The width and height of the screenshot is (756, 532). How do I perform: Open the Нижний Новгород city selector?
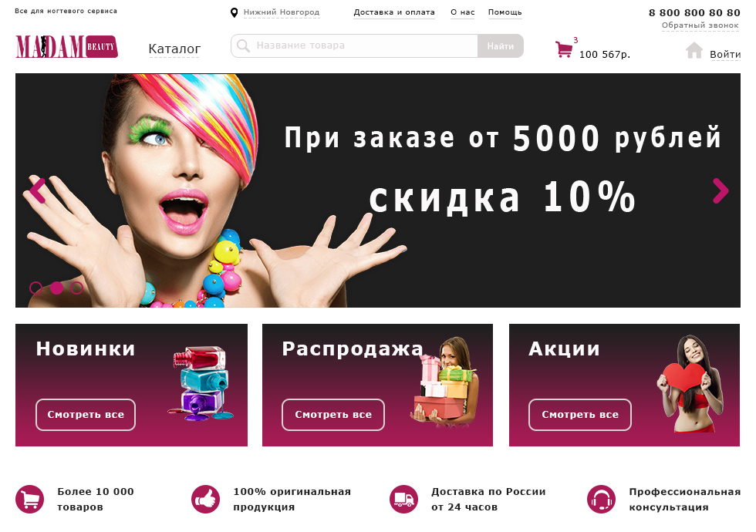tap(281, 12)
